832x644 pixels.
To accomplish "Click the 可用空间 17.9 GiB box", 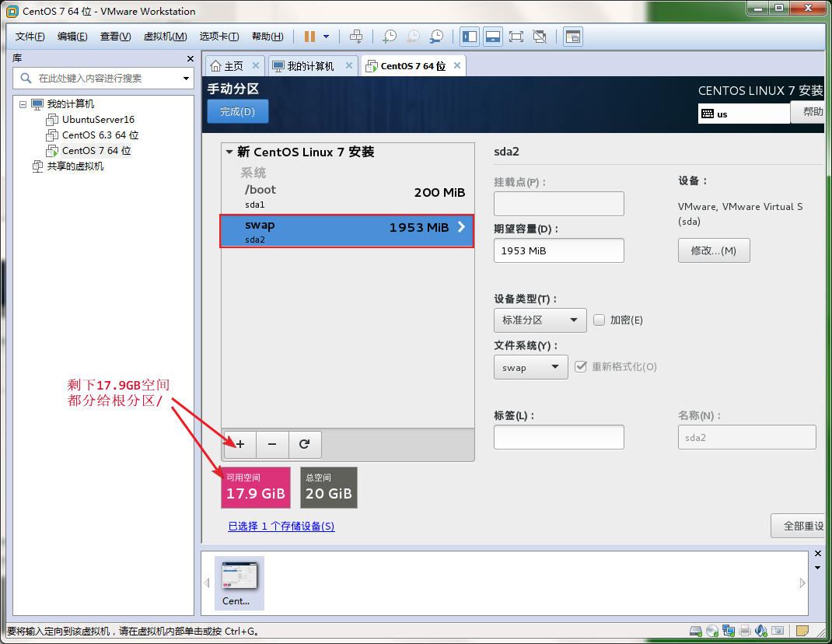I will pos(256,488).
